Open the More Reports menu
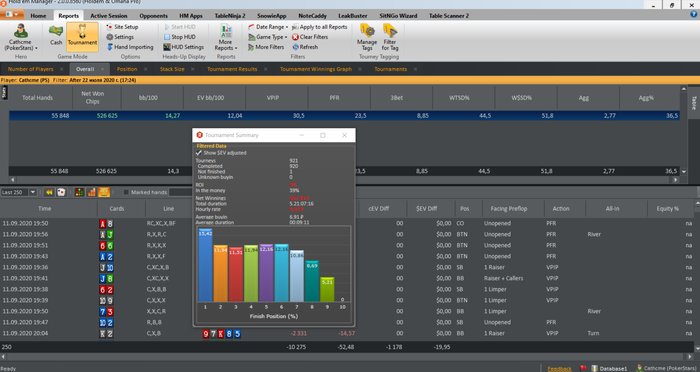 pyautogui.click(x=226, y=38)
